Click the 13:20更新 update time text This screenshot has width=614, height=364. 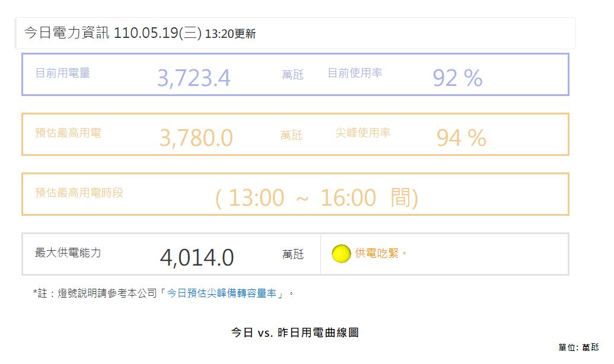(230, 34)
